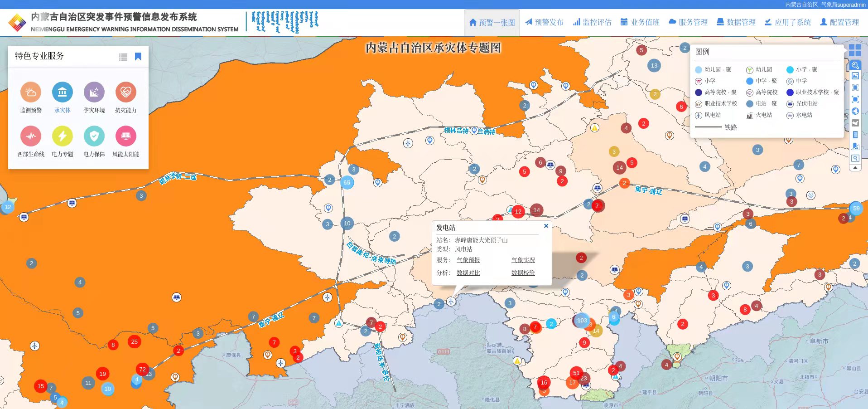
Task: Click the 风电站 legend icon
Action: click(x=699, y=115)
